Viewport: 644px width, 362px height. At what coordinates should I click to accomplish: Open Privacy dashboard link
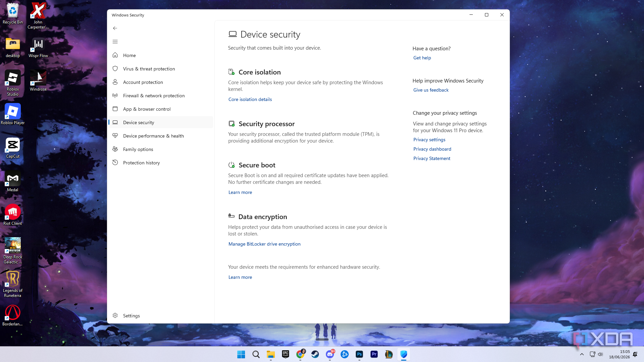point(432,149)
